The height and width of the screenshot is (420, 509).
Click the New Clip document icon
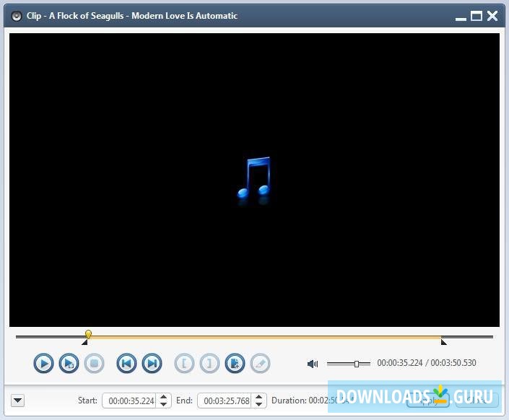tap(235, 363)
